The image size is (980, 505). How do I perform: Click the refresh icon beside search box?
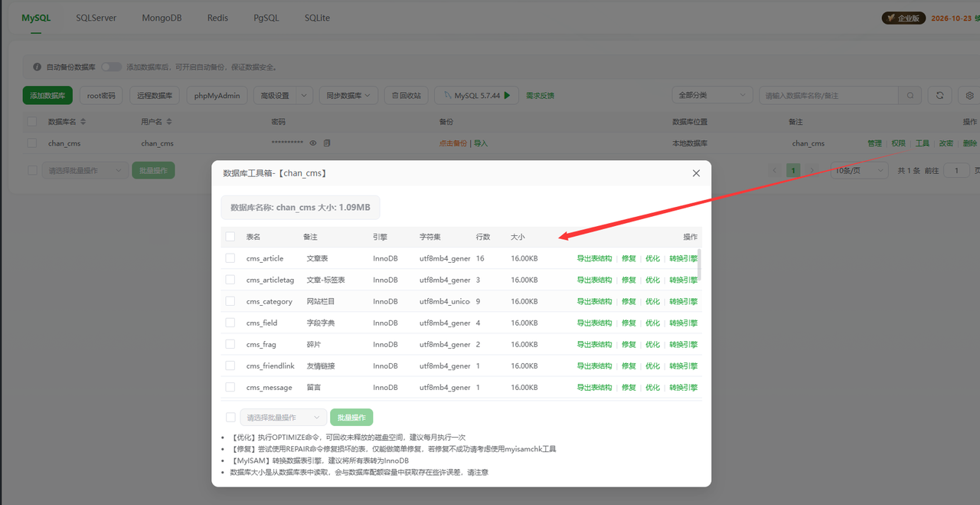point(939,96)
